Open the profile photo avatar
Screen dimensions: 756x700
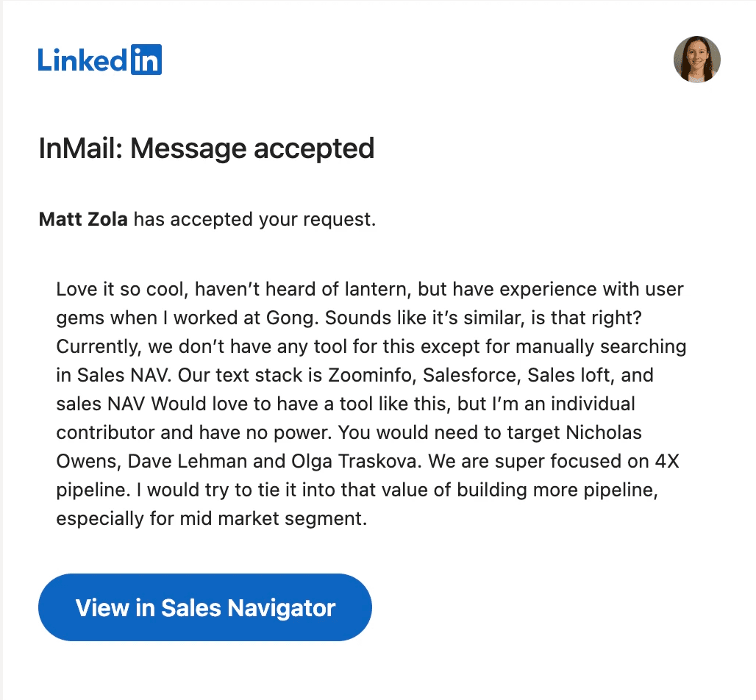click(696, 60)
